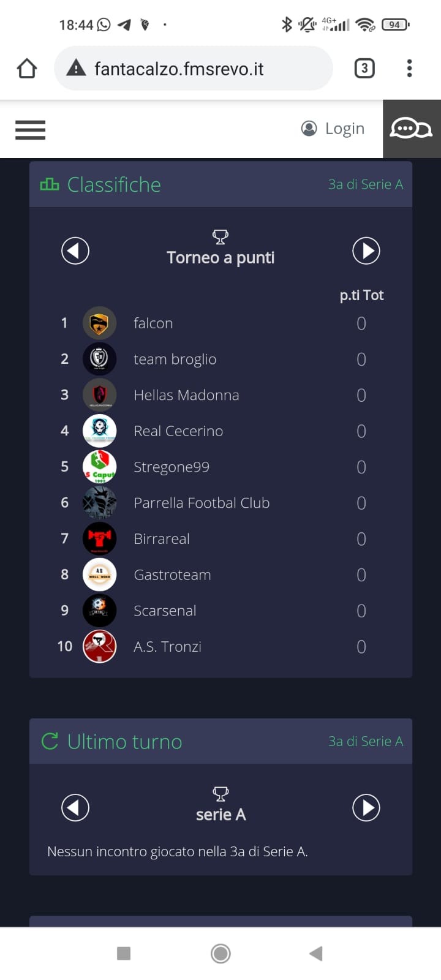The image size is (441, 980).
Task: Tap the Hellas Madonna team badge
Action: [99, 395]
